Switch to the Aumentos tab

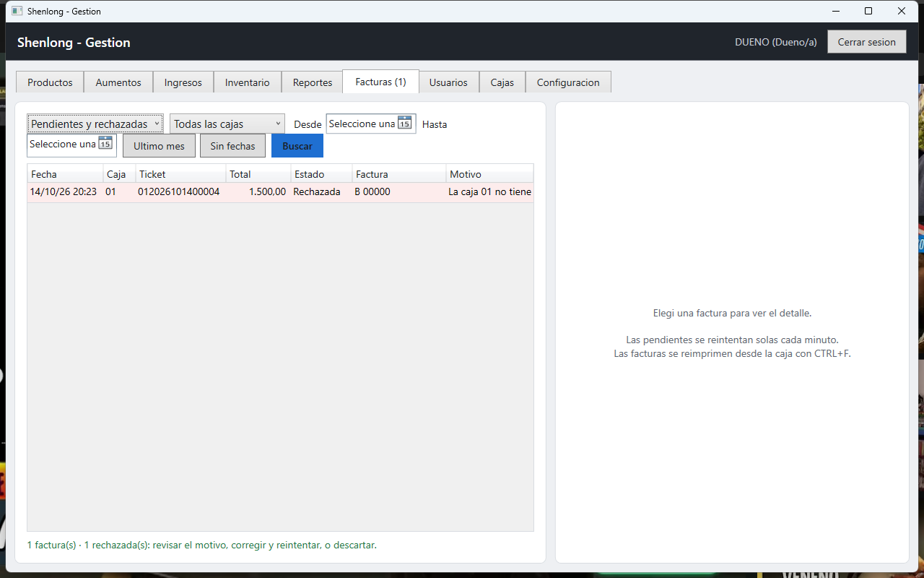point(118,82)
